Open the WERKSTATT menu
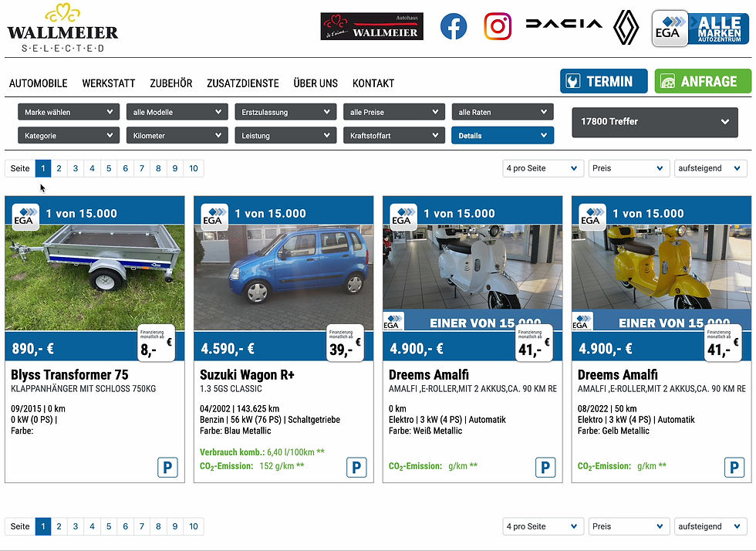756x551 pixels. pos(109,83)
